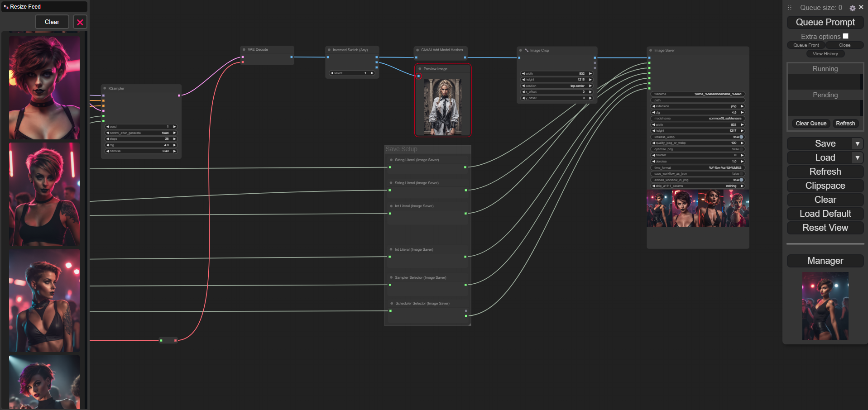This screenshot has width=868, height=410.
Task: Select the first thumbnail in Resize Feed
Action: click(44, 87)
